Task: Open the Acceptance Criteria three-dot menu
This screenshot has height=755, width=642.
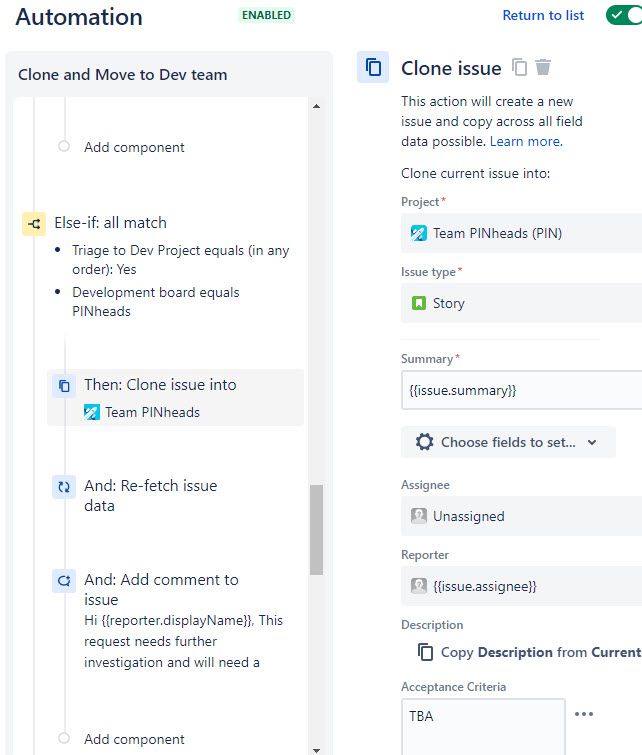Action: [x=584, y=714]
